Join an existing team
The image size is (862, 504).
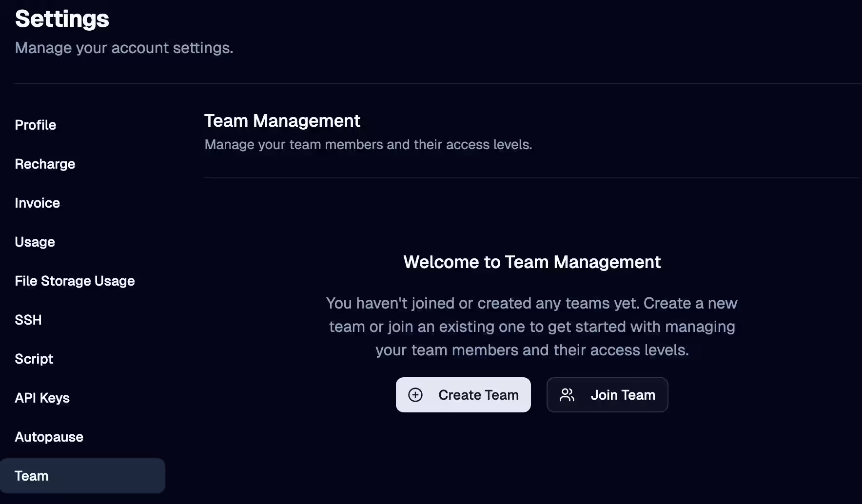pyautogui.click(x=607, y=395)
